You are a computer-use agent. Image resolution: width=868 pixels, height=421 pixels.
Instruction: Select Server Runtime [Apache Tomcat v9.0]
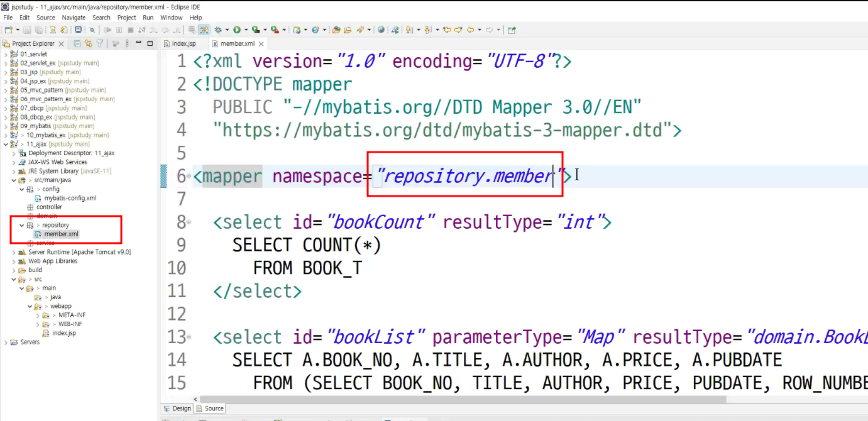(x=79, y=252)
